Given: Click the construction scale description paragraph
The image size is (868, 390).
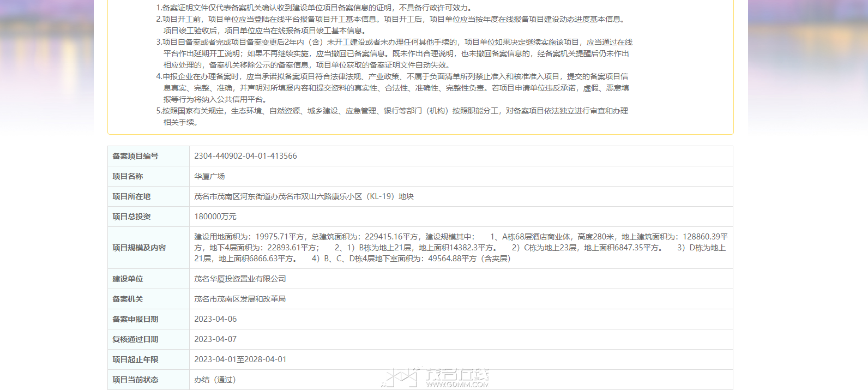Looking at the screenshot, I should click(461, 248).
